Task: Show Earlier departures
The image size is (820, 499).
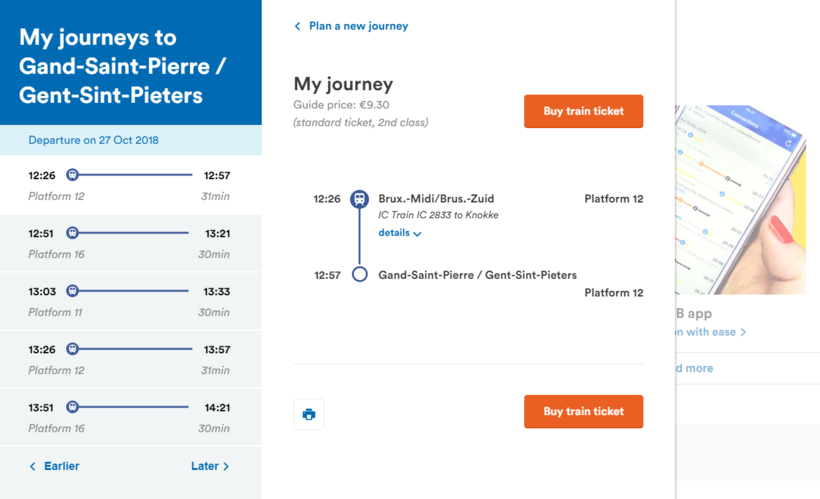Action: (x=55, y=466)
